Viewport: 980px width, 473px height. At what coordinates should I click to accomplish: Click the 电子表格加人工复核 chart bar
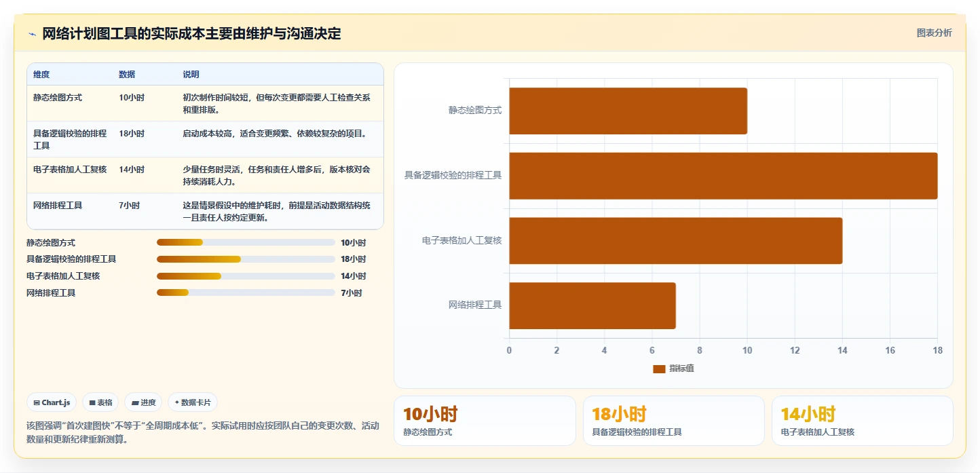pyautogui.click(x=676, y=241)
